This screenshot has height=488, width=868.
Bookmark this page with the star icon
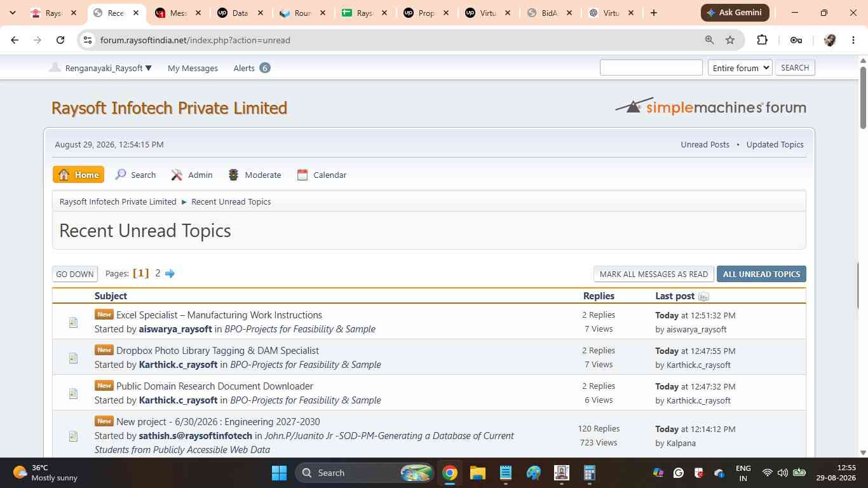(x=730, y=40)
